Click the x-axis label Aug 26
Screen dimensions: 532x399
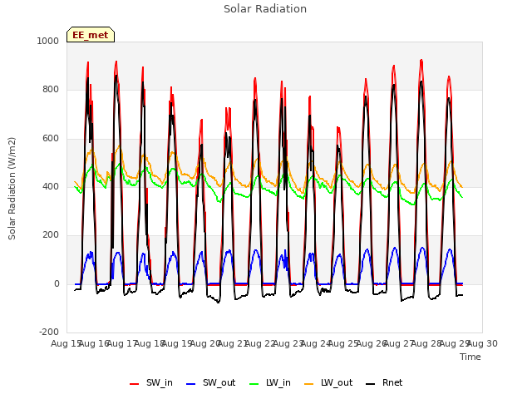[372, 343]
